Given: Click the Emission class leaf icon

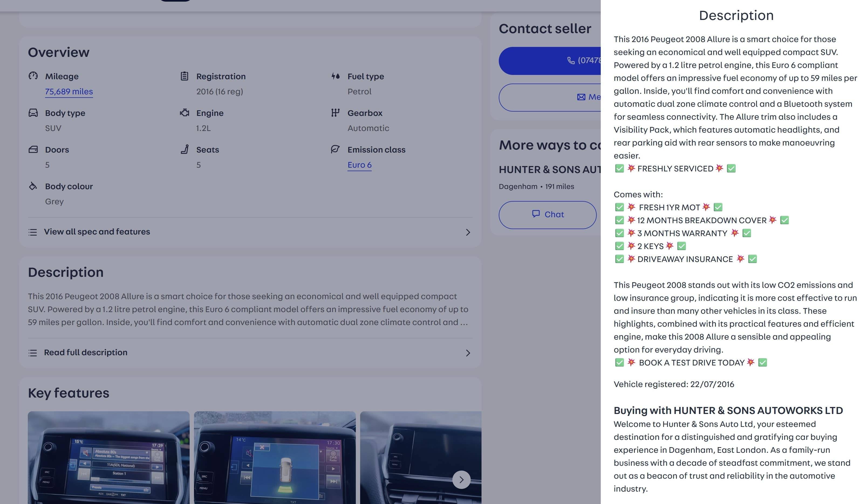Looking at the screenshot, I should (x=335, y=149).
